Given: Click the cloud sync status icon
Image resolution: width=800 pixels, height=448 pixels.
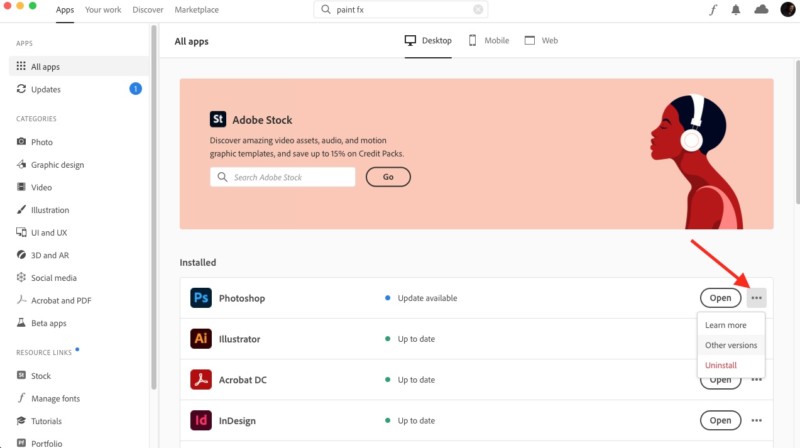Looking at the screenshot, I should (761, 10).
